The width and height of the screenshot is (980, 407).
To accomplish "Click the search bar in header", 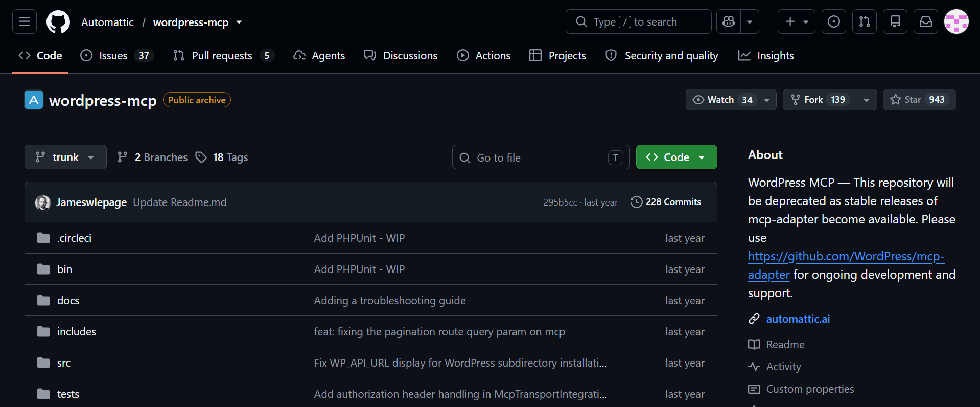I will pos(638,21).
